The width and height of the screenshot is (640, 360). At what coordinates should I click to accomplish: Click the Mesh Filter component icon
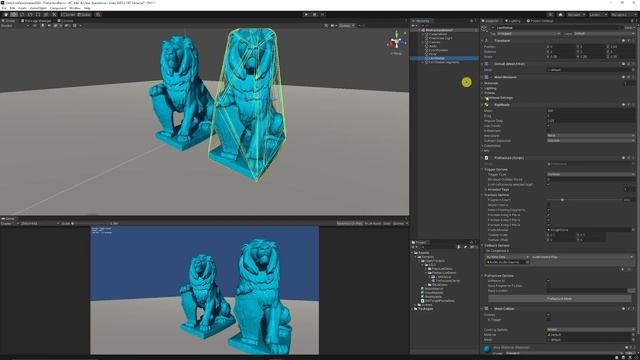coord(487,64)
